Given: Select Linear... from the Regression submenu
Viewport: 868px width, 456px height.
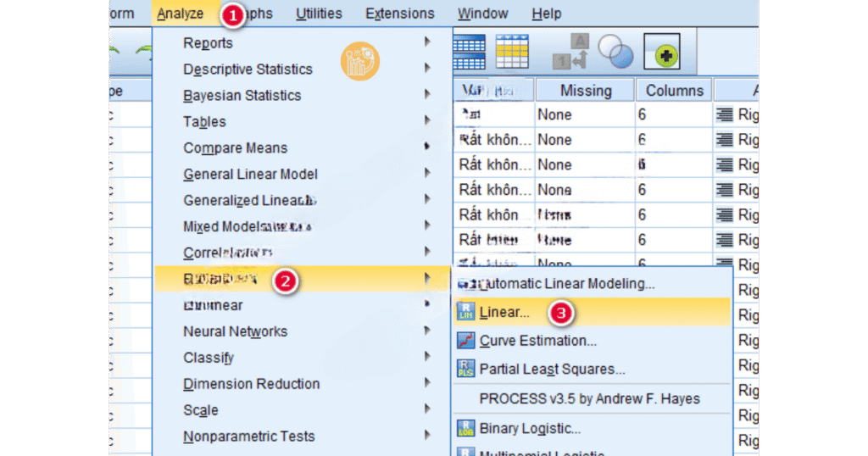Looking at the screenshot, I should (x=504, y=312).
